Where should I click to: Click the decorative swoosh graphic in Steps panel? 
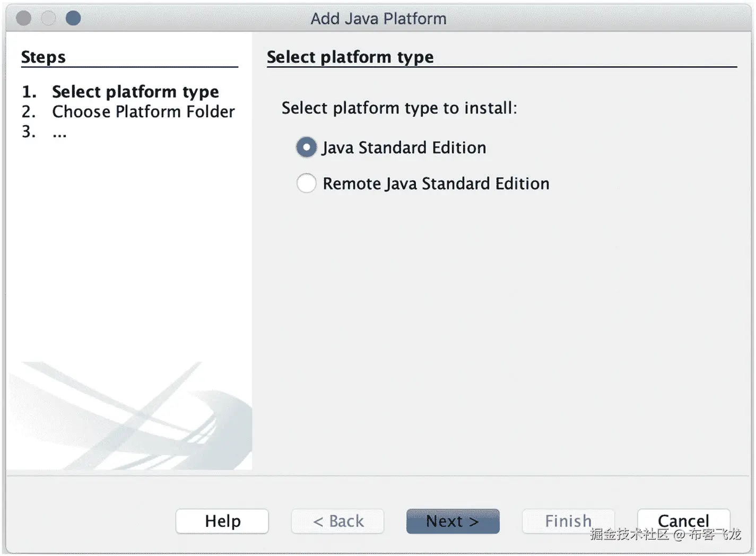point(133,419)
